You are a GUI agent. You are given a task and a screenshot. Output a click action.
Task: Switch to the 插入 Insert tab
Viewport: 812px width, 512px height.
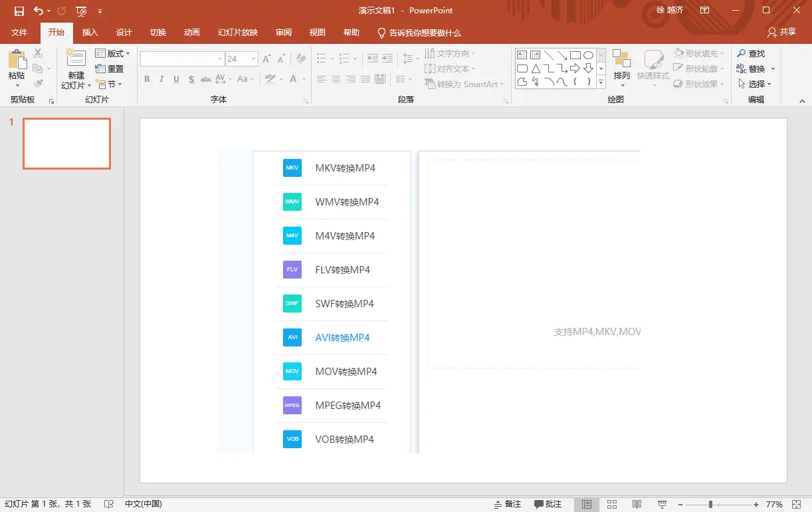(90, 33)
